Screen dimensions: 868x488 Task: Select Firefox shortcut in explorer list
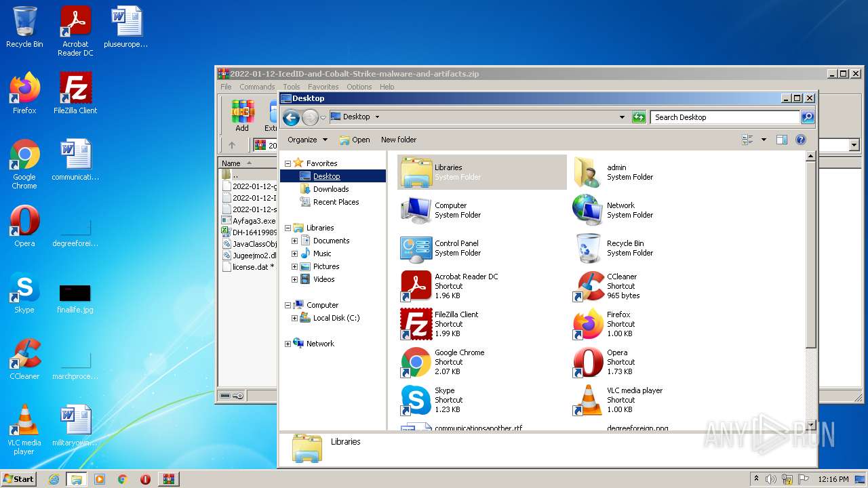click(x=654, y=324)
